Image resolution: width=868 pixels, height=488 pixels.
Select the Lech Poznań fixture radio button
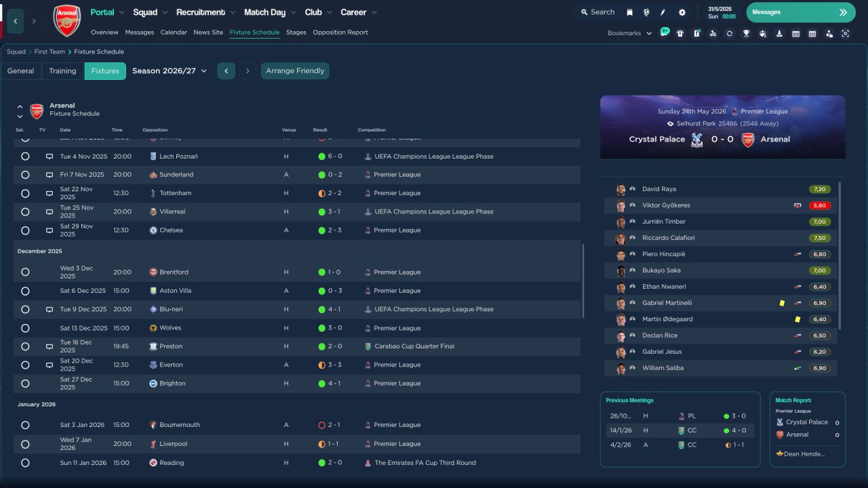(25, 156)
